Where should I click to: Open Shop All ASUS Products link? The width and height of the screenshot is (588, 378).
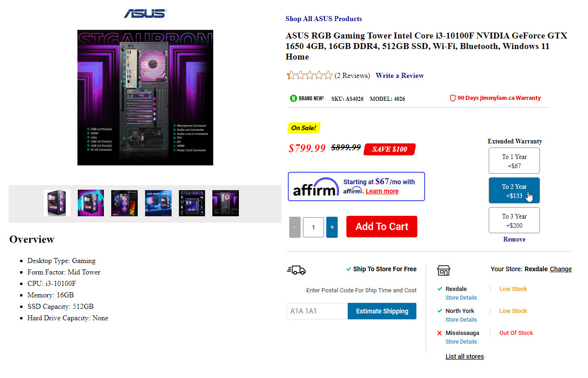pos(324,19)
